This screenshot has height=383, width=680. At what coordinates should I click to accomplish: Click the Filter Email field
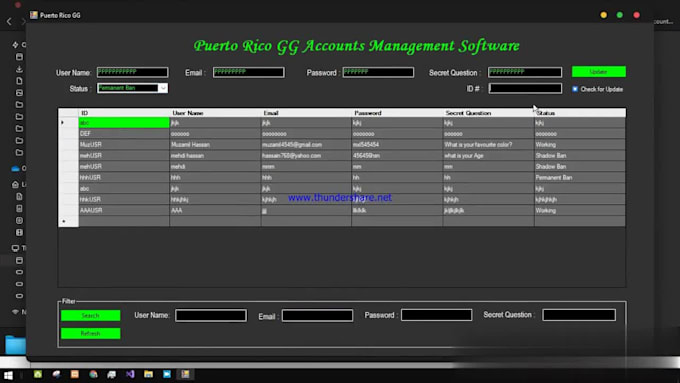click(x=317, y=315)
